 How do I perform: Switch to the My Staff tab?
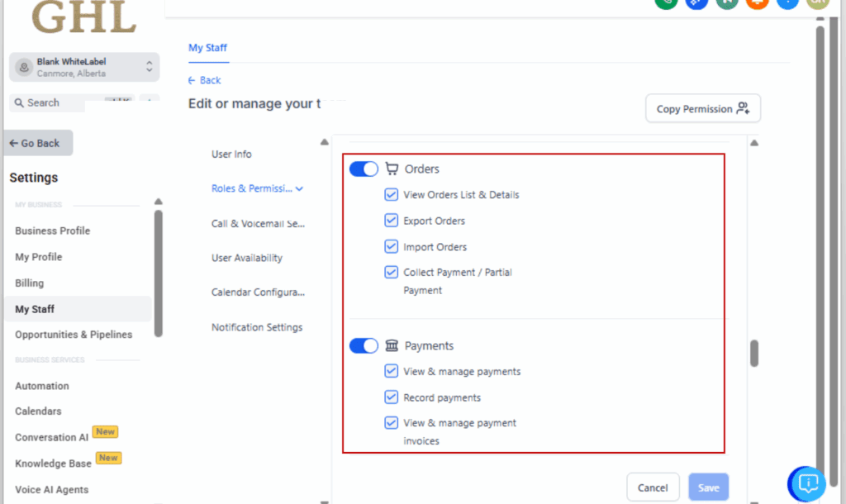[x=207, y=48]
